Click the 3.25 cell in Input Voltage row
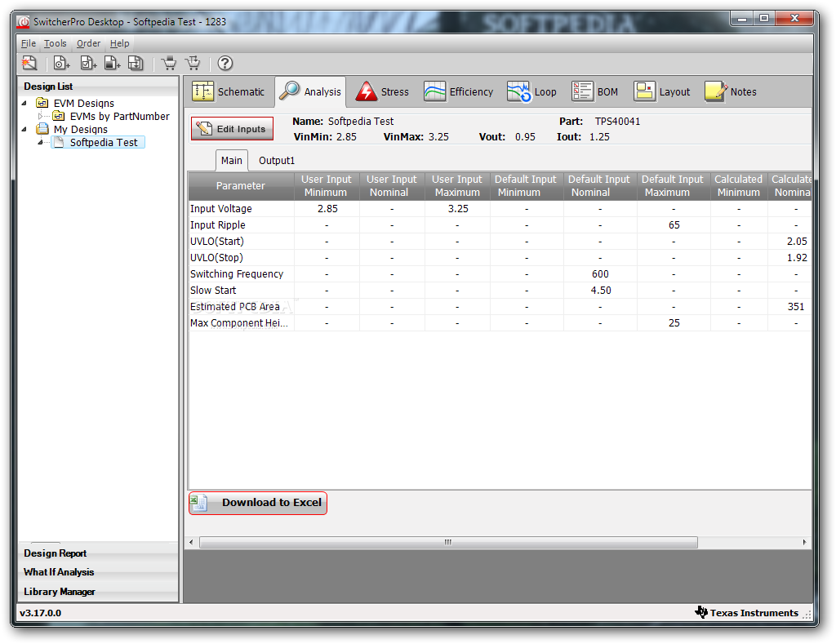Image resolution: width=836 pixels, height=644 pixels. click(x=458, y=208)
